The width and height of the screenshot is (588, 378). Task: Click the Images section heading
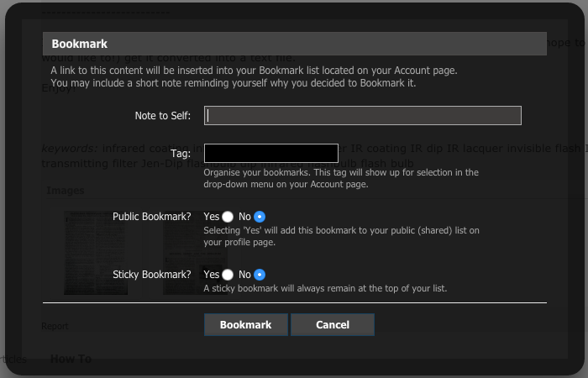click(65, 191)
